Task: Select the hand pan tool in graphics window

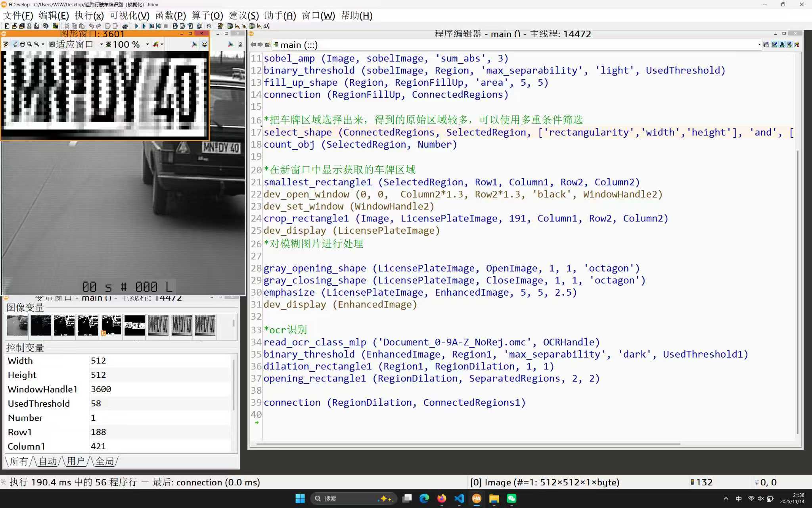Action: click(x=22, y=44)
